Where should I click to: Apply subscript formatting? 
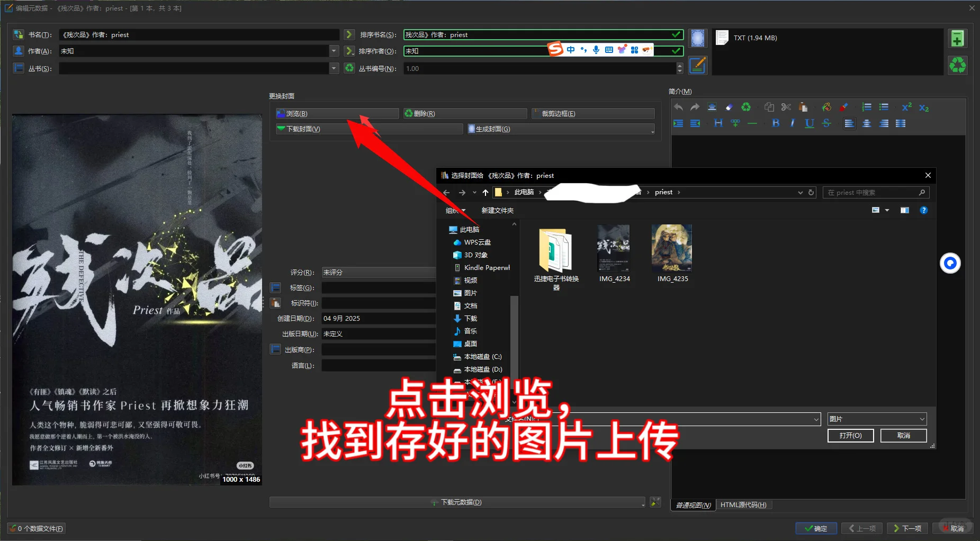coord(924,107)
